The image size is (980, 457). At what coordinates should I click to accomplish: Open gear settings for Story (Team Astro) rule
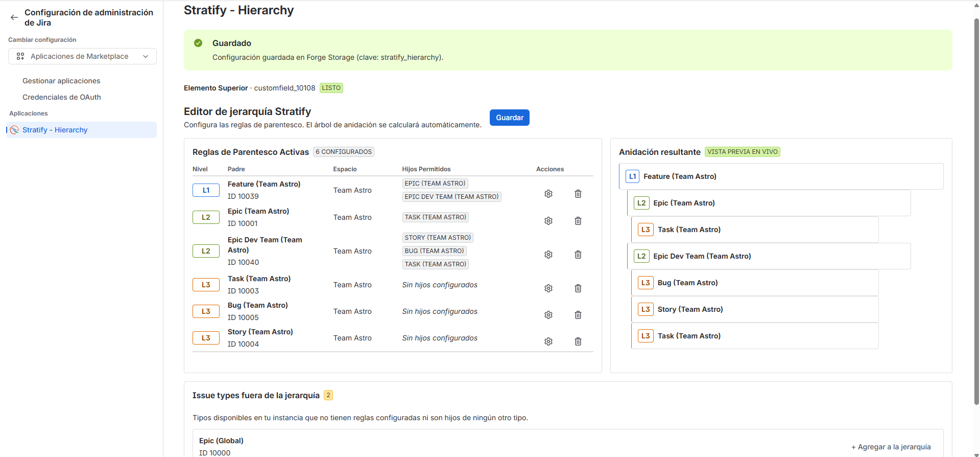[x=548, y=341]
